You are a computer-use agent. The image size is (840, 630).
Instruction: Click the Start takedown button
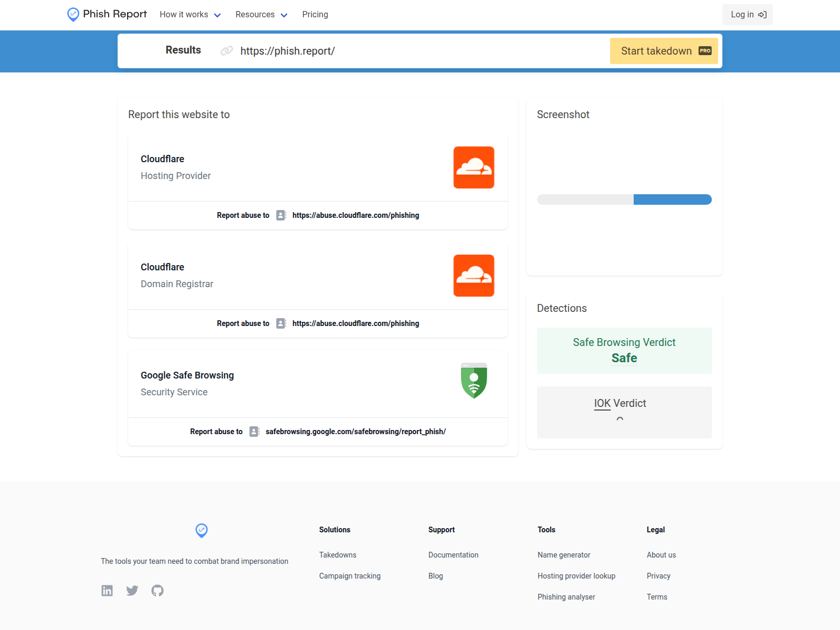664,51
